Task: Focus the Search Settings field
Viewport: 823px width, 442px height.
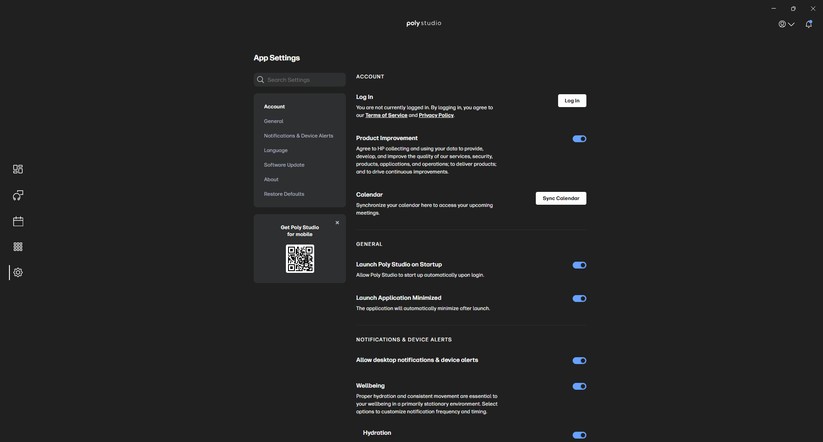Action: point(300,80)
